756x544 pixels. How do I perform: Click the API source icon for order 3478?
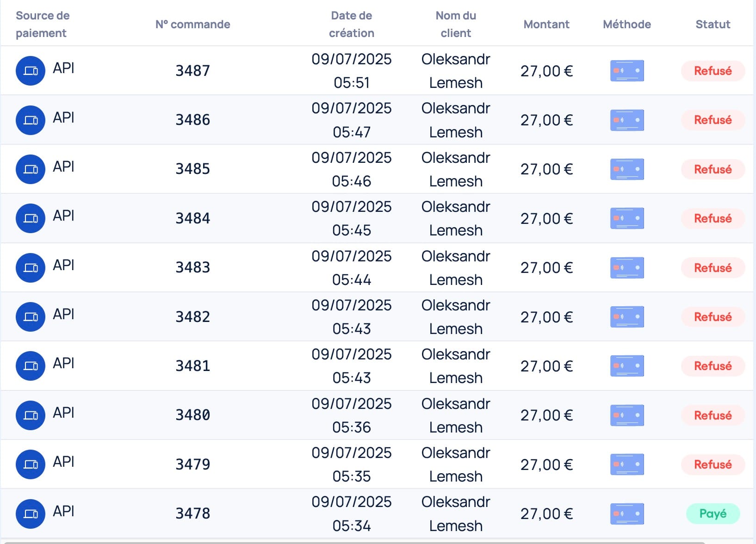click(31, 514)
